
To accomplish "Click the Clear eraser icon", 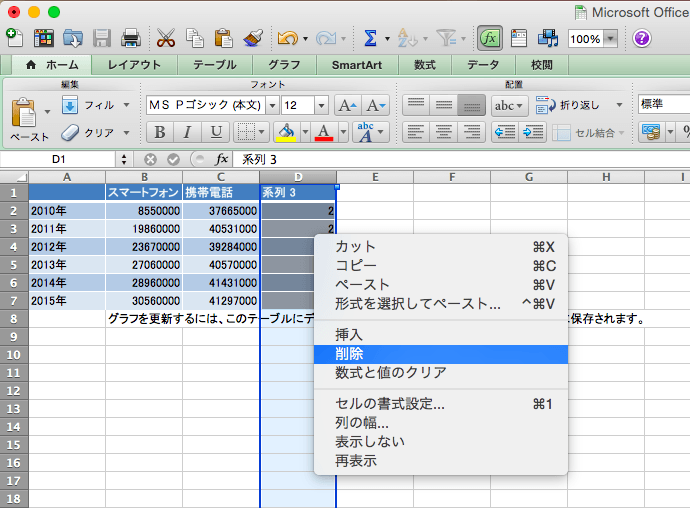I will [70, 132].
